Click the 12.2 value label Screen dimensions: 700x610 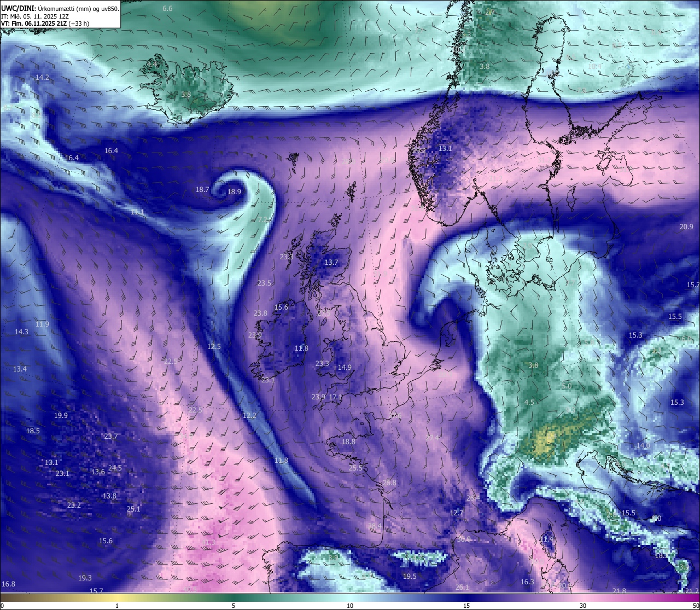249,415
